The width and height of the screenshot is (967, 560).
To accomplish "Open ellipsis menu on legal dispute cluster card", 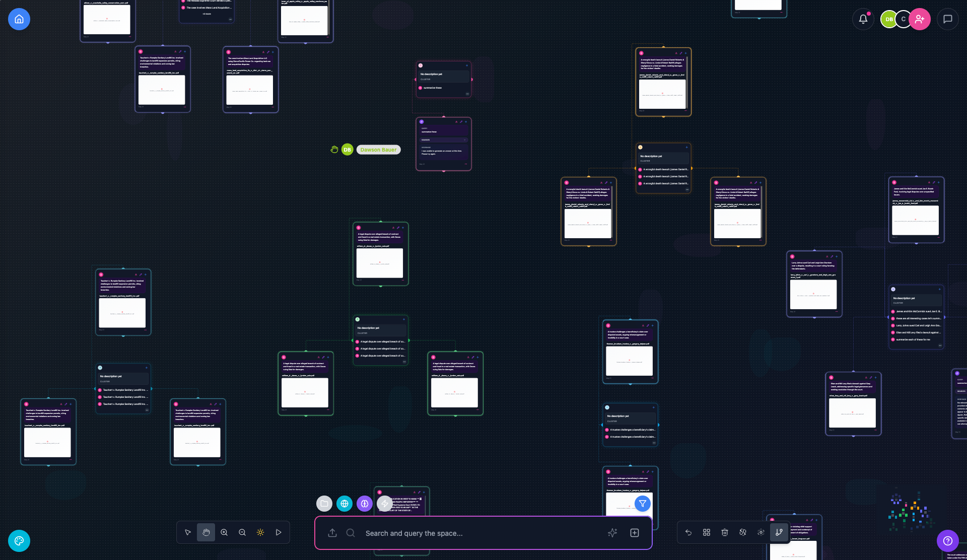I will (x=404, y=361).
